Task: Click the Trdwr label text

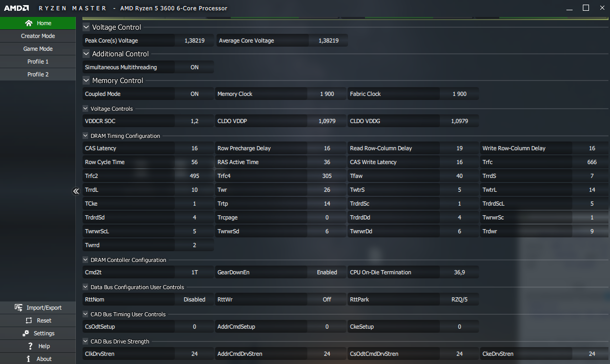Action: point(490,231)
